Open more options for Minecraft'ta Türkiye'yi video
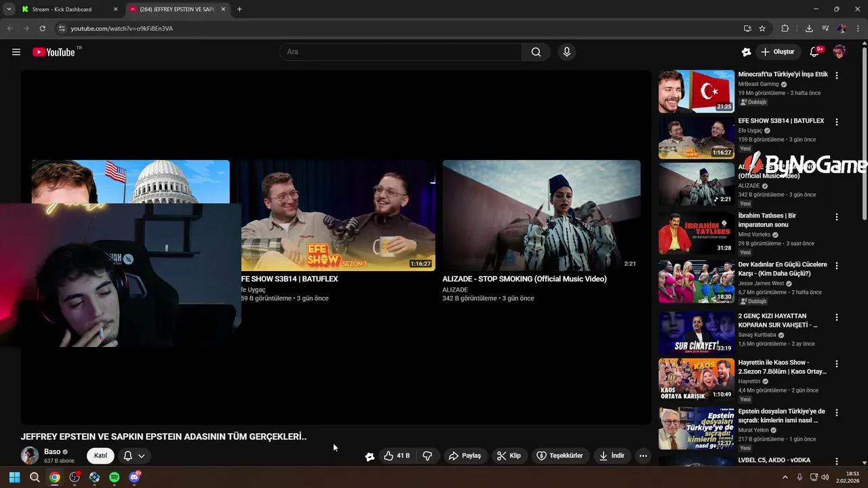Viewport: 868px width, 488px height. click(x=836, y=76)
